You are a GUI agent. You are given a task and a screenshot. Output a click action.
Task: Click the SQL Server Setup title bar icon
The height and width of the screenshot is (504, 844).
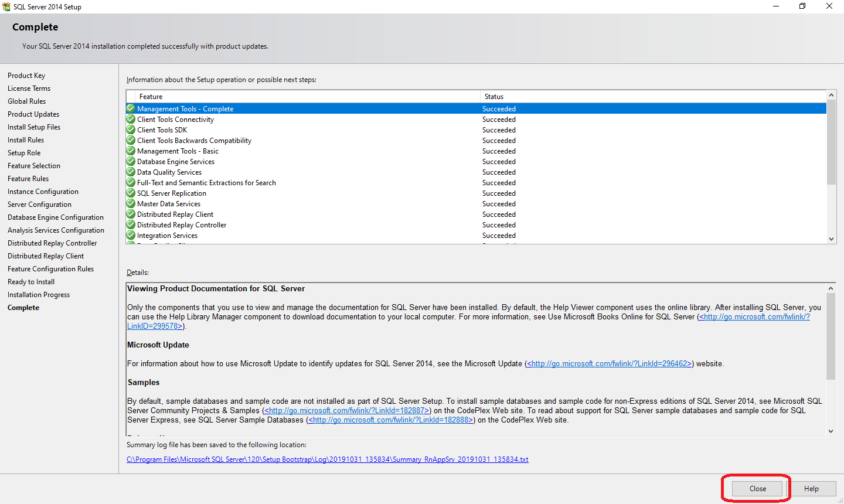coord(6,6)
